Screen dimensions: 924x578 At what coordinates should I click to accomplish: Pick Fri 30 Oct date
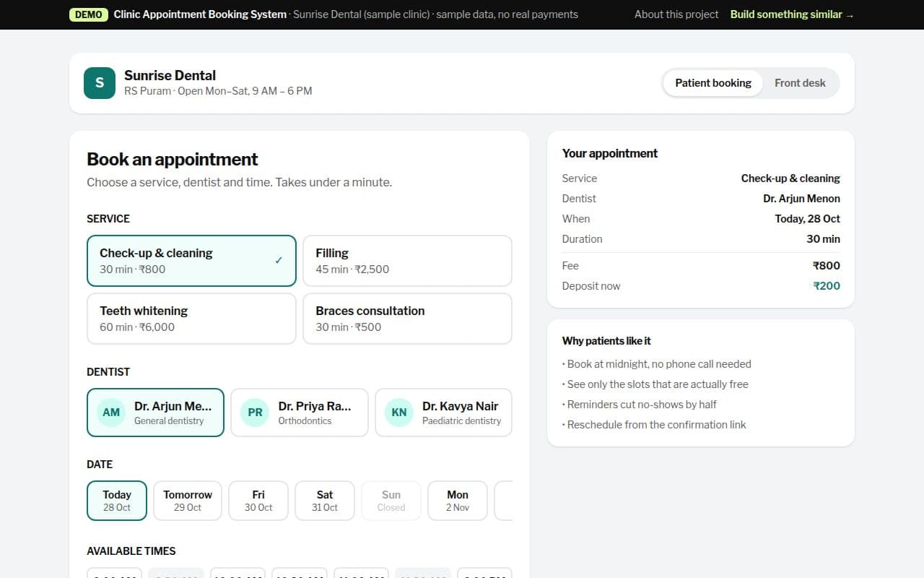coord(258,501)
